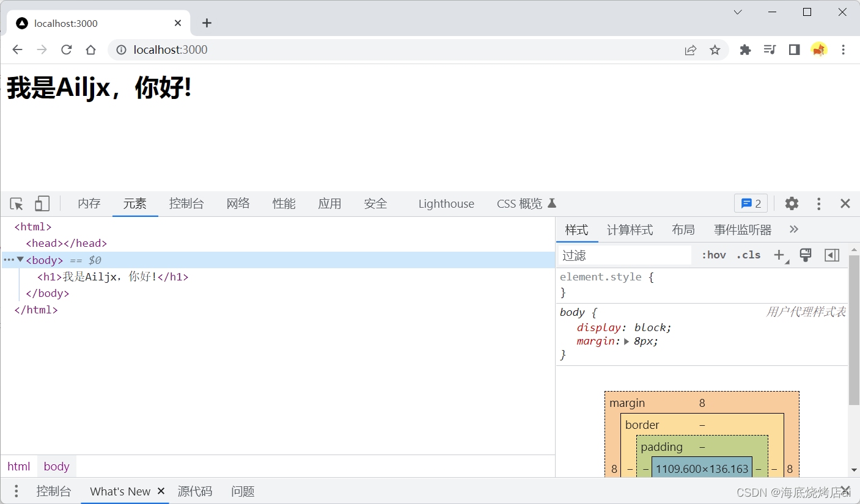
Task: Select html in the breadcrumb bar
Action: 19,466
